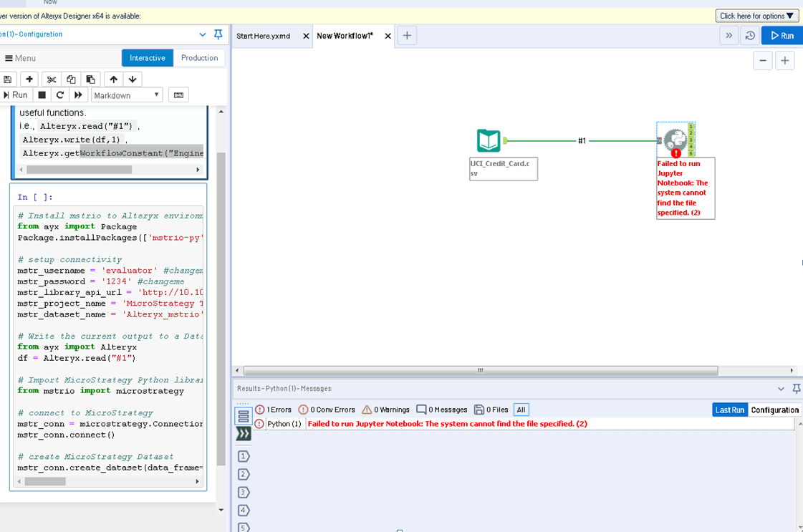This screenshot has height=532, width=803.
Task: Restart the notebook kernel
Action: point(60,95)
